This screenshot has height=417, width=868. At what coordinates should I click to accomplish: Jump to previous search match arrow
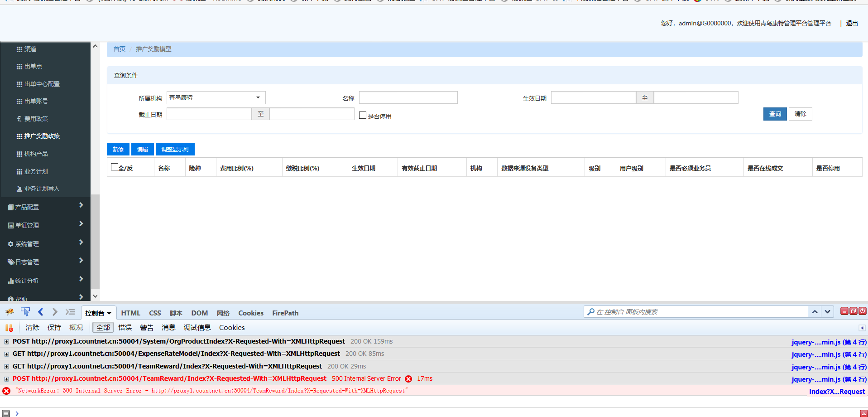pyautogui.click(x=815, y=312)
